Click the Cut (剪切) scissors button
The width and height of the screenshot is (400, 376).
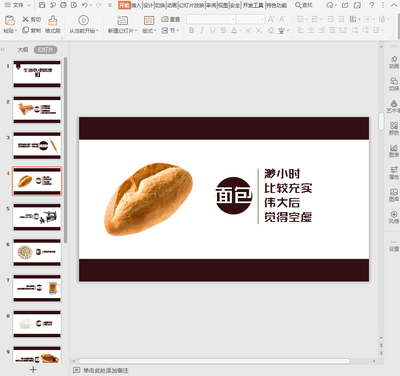click(x=31, y=19)
